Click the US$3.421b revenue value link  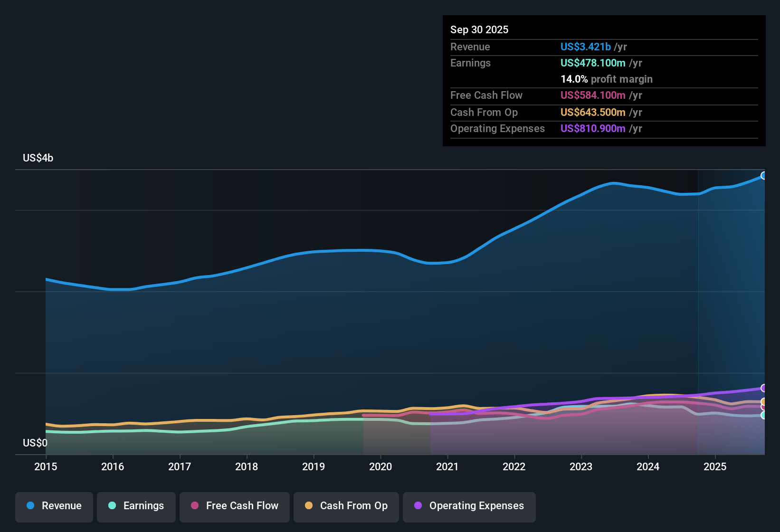click(585, 47)
